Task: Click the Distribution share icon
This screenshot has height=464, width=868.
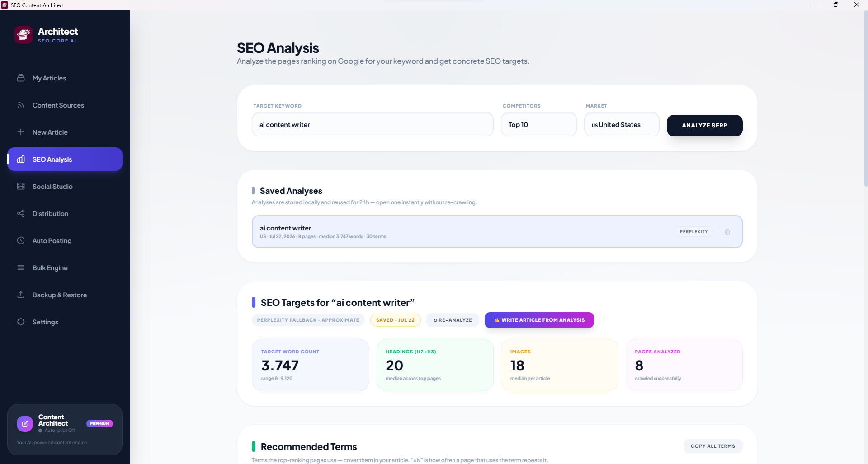Action: (21, 213)
